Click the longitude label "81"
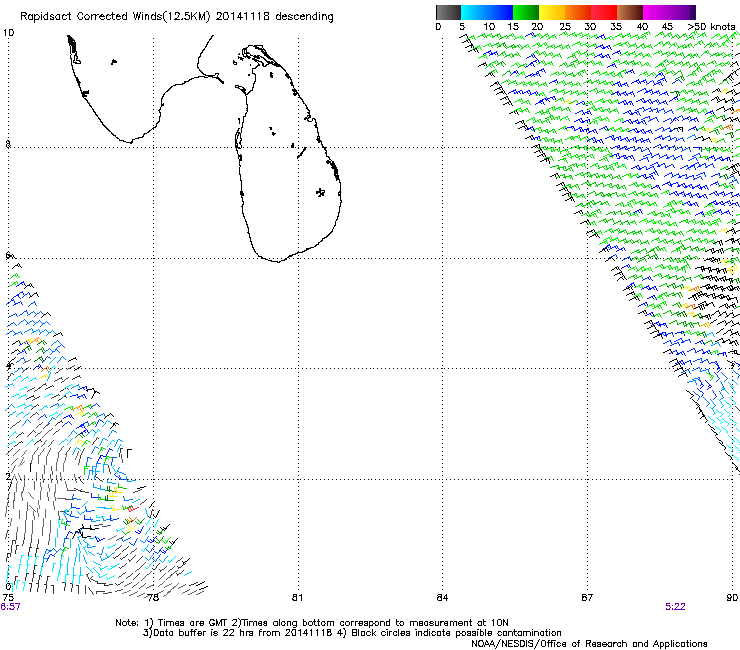The height and width of the screenshot is (650, 740). point(297,598)
